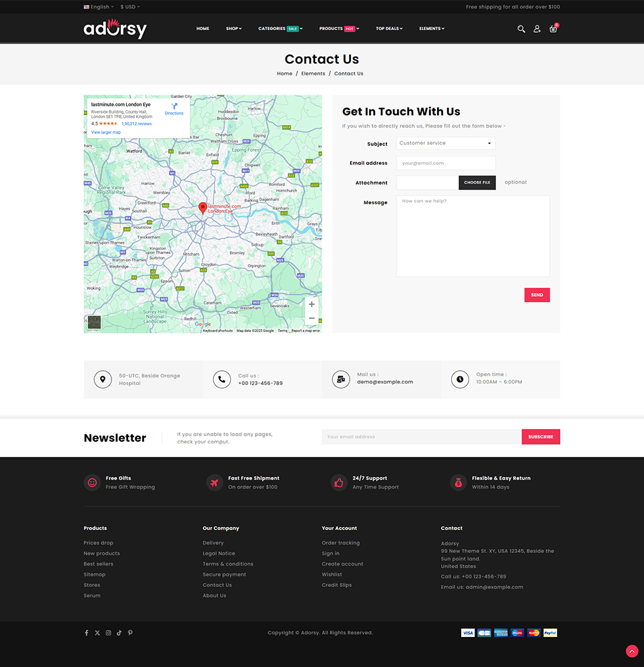The width and height of the screenshot is (644, 667).
Task: Open the Top Deals menu
Action: point(388,29)
